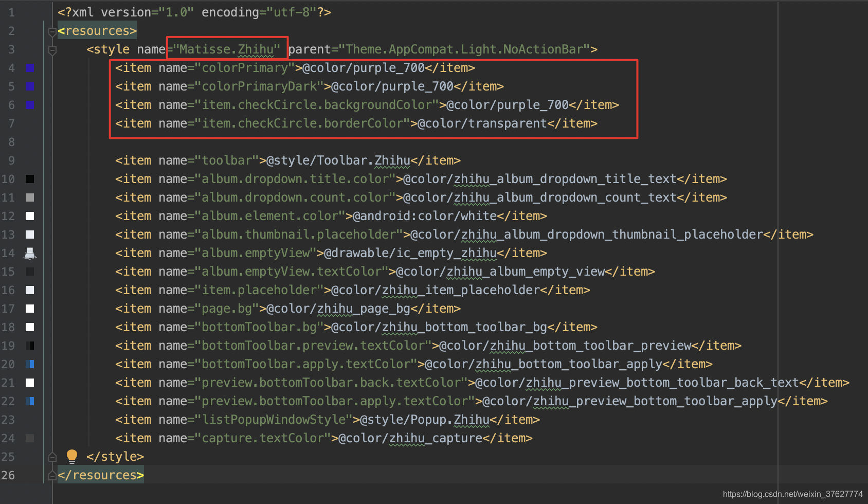Click line number 9 in the gutter

pos(11,160)
